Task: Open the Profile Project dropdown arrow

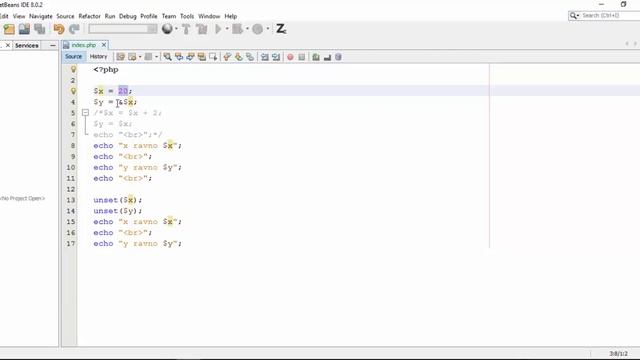Action: (268, 29)
